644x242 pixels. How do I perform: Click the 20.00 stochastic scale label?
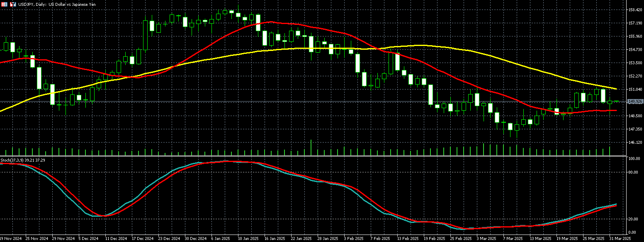(x=633, y=219)
